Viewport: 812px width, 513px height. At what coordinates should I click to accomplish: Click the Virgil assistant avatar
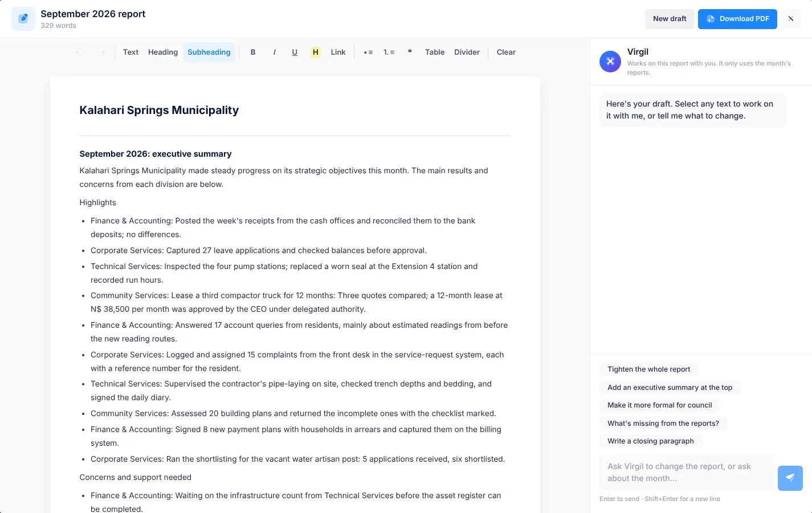pyautogui.click(x=610, y=62)
